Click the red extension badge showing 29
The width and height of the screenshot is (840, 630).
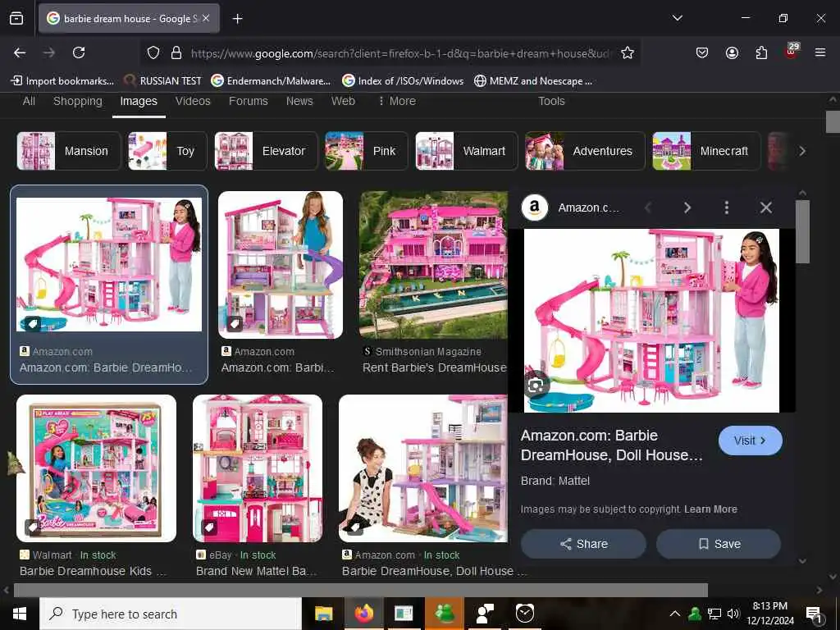click(792, 50)
